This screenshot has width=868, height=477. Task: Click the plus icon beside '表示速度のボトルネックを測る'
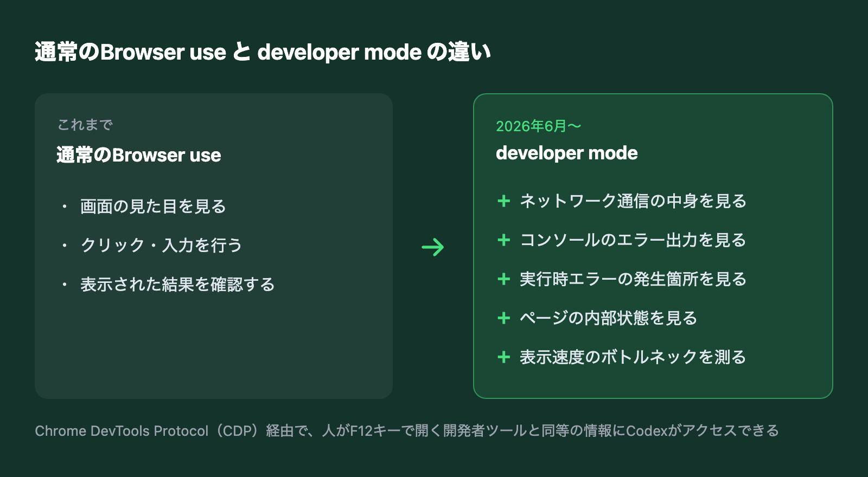tap(504, 357)
